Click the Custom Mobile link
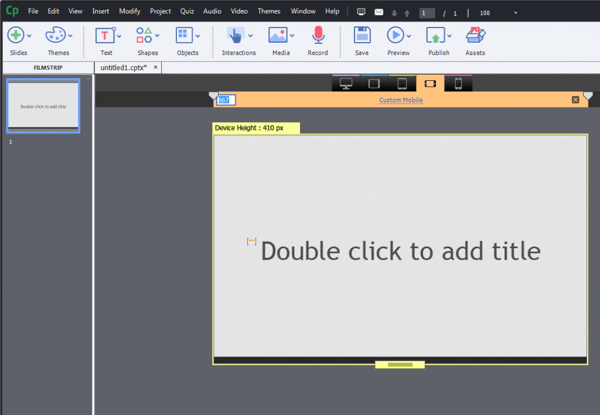600x415 pixels. [401, 100]
